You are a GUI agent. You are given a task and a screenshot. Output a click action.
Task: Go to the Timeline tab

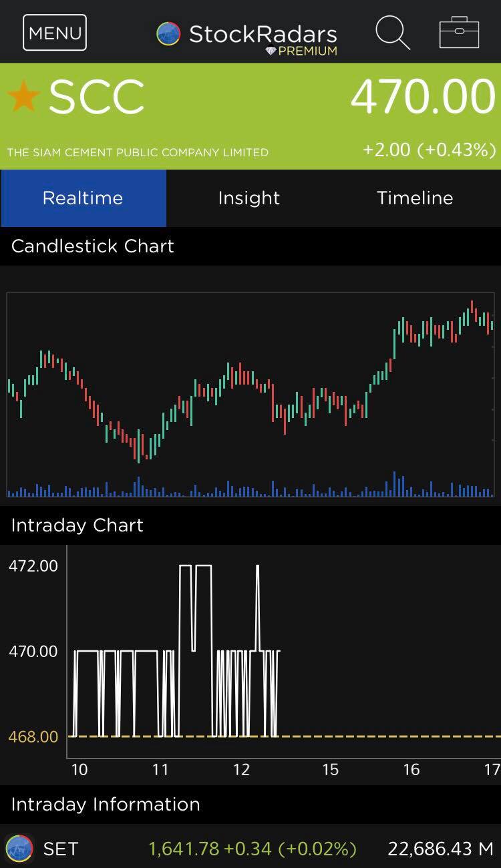coord(415,198)
